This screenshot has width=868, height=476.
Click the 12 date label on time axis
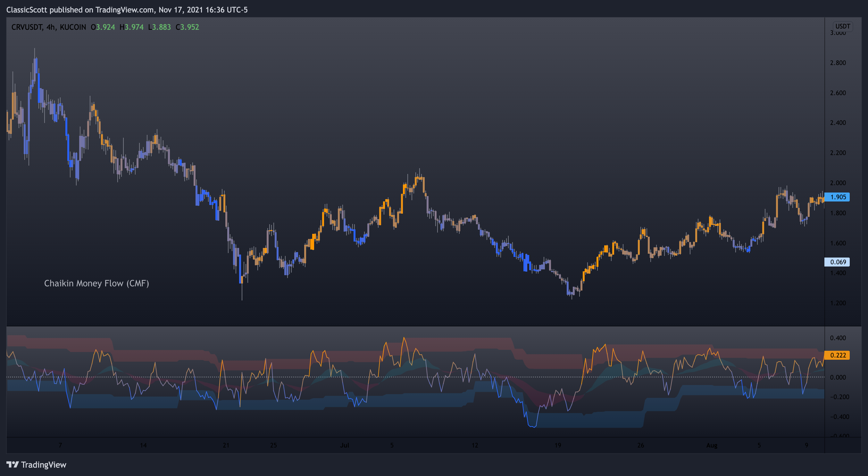475,445
